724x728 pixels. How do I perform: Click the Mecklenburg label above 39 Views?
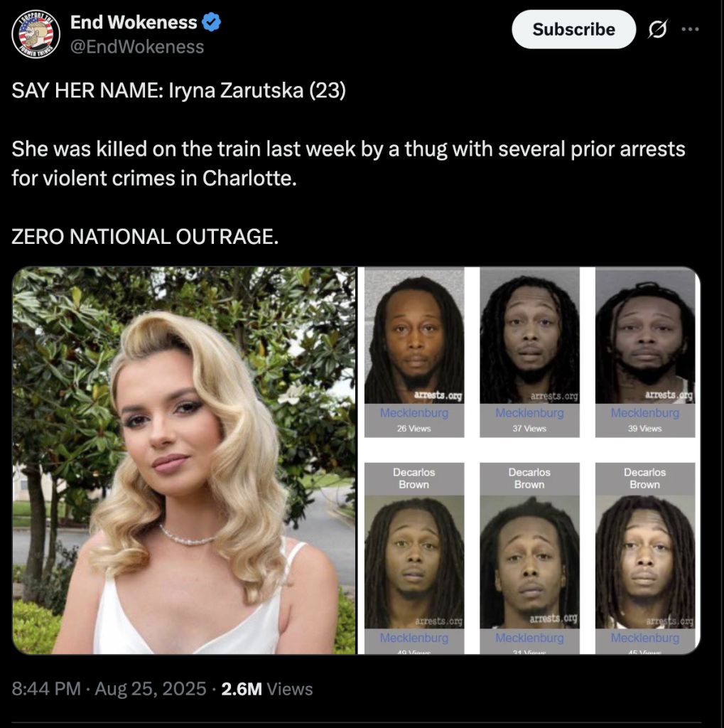click(x=645, y=413)
